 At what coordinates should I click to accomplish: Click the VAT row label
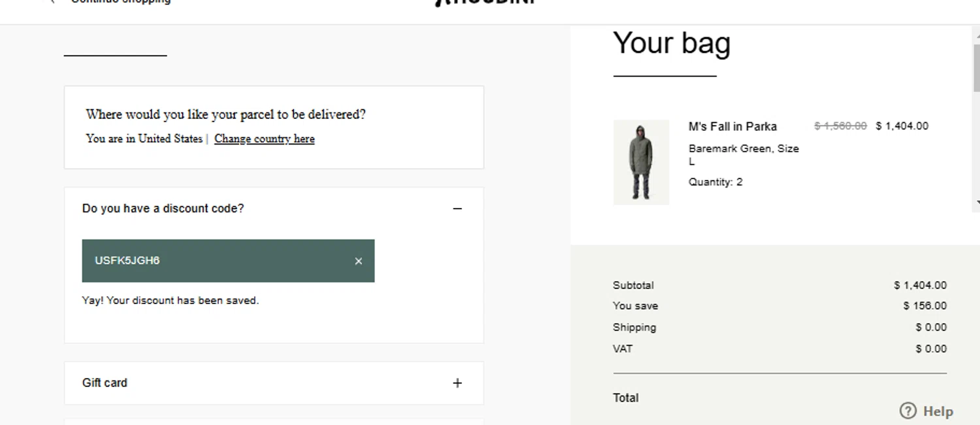point(623,348)
